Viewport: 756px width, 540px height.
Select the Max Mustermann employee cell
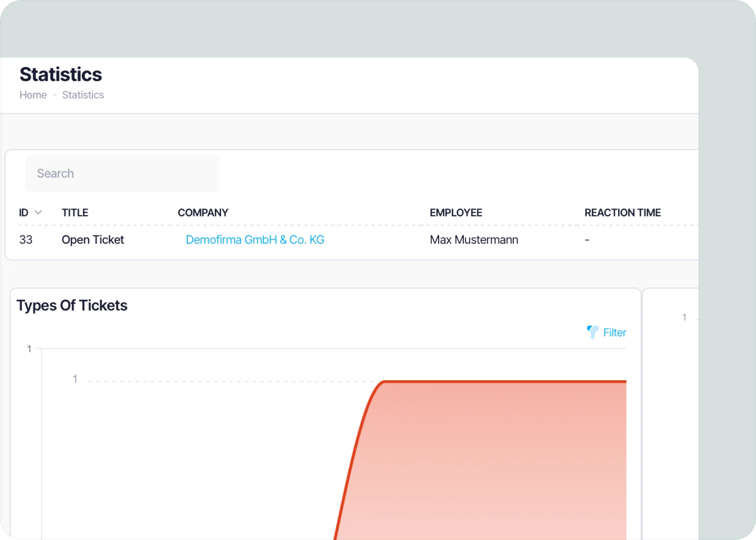point(474,240)
